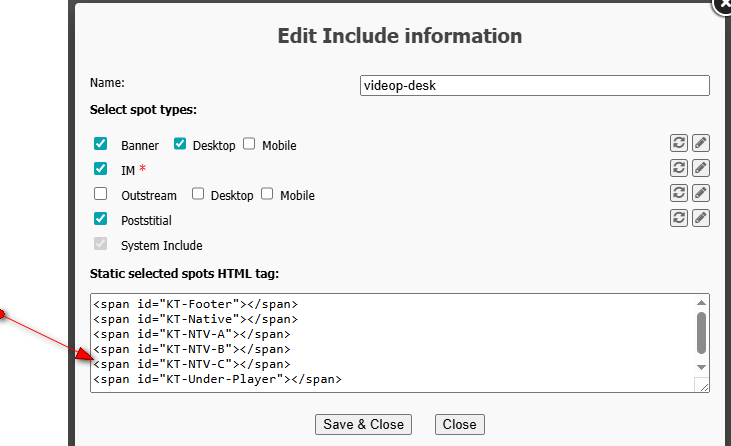Enable the Outstream checkbox
The image size is (731, 446).
point(101,194)
